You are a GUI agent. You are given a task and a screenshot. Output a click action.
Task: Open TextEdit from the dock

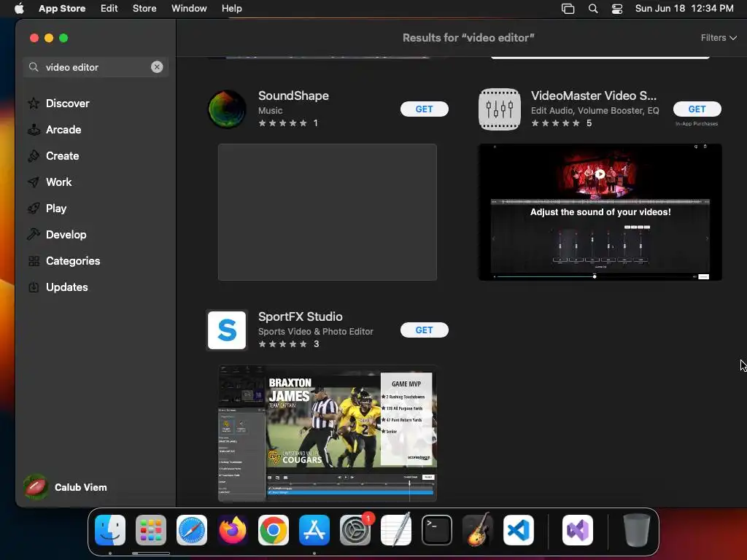396,529
